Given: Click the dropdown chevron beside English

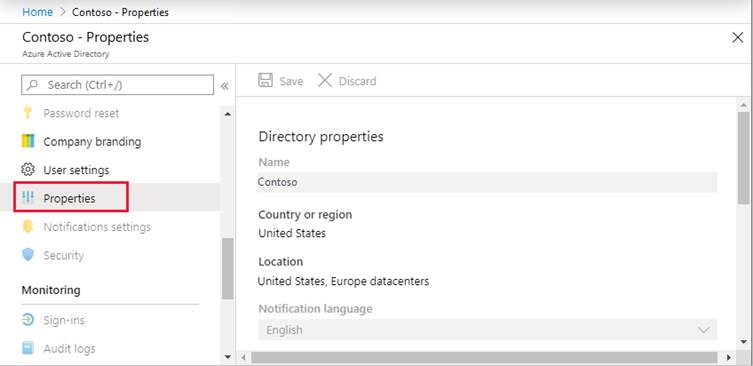Looking at the screenshot, I should tap(704, 330).
